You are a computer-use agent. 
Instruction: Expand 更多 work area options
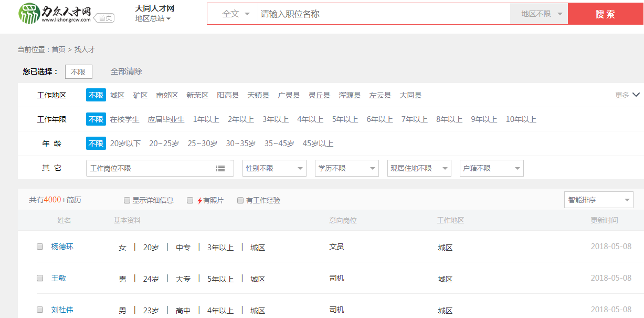click(627, 95)
